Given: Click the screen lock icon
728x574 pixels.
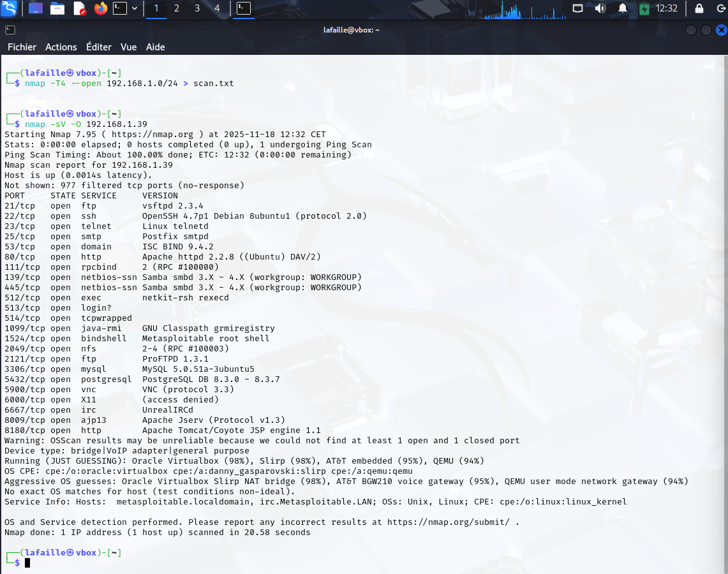Looking at the screenshot, I should pyautogui.click(x=699, y=9).
